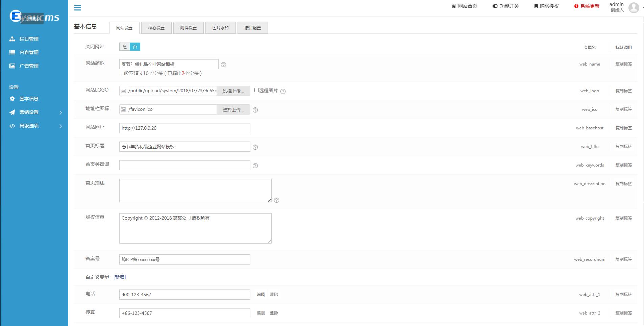Viewport: 644px width, 326px height.
Task: Click 选择上传 button for 网站LOGO
Action: [233, 91]
